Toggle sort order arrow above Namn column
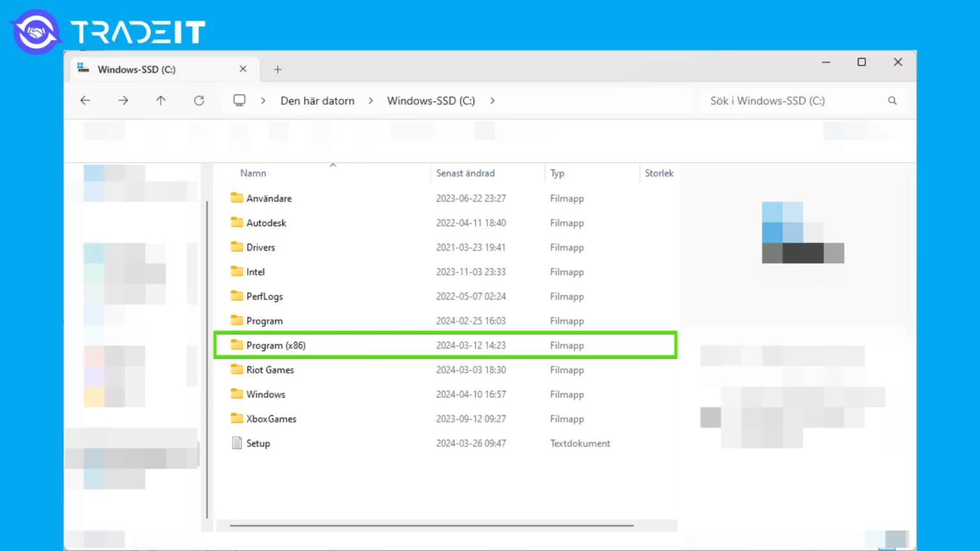This screenshot has width=980, height=551. point(333,165)
